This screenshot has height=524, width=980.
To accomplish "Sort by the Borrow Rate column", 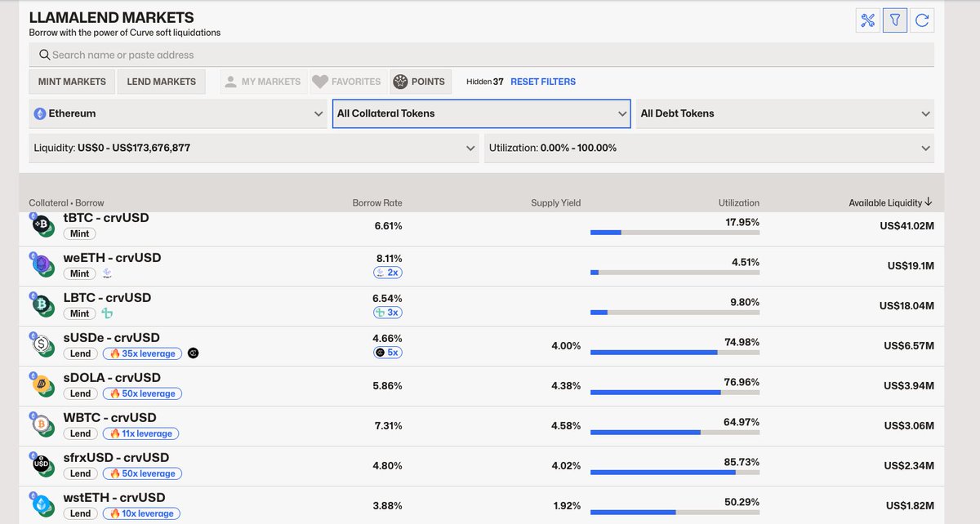I will point(377,202).
